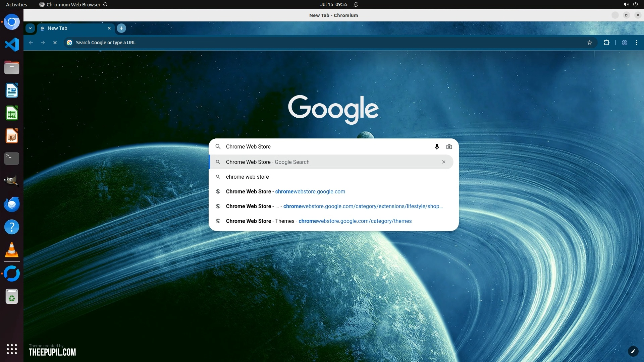Open the chromewebstore.google.com suggestion
This screenshot has width=644, height=362.
click(285, 191)
